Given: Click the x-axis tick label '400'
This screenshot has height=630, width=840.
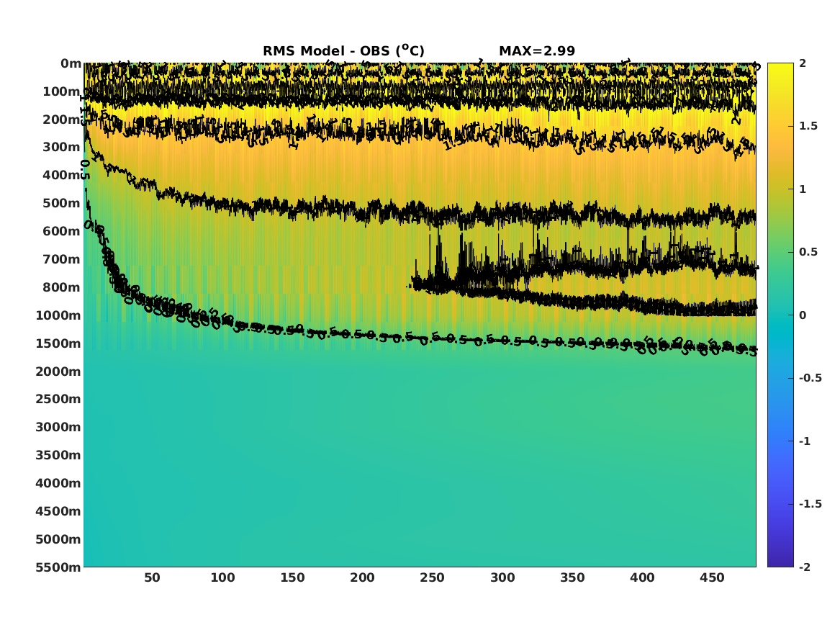Looking at the screenshot, I should [x=642, y=577].
